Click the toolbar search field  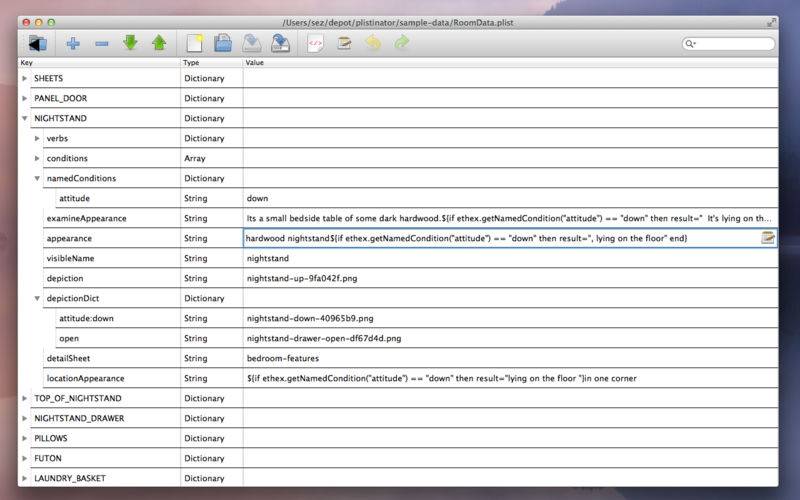click(732, 44)
